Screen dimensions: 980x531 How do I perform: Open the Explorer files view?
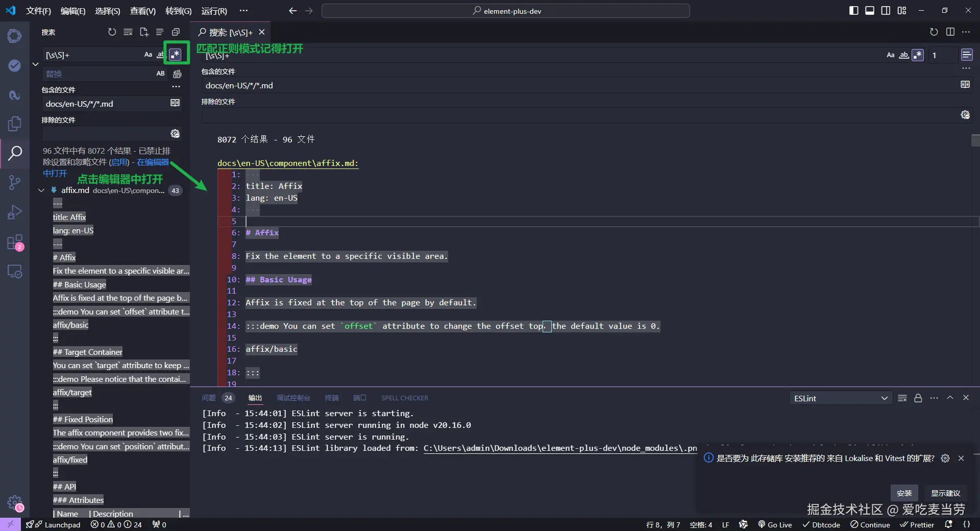14,124
